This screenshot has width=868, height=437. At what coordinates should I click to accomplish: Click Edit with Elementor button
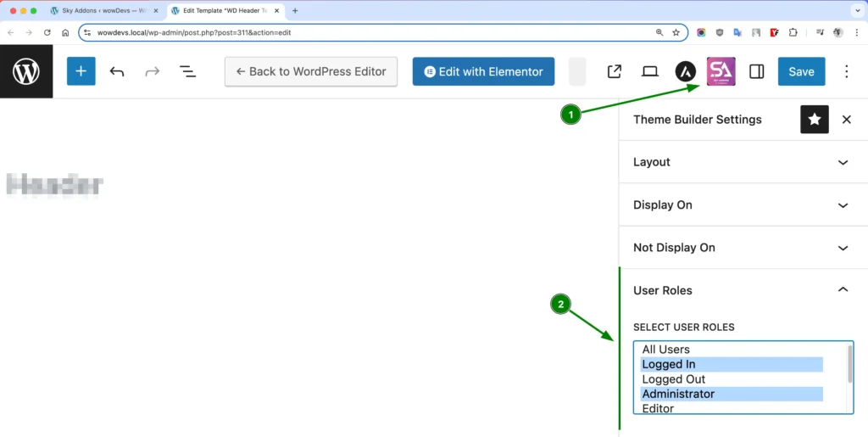(483, 71)
